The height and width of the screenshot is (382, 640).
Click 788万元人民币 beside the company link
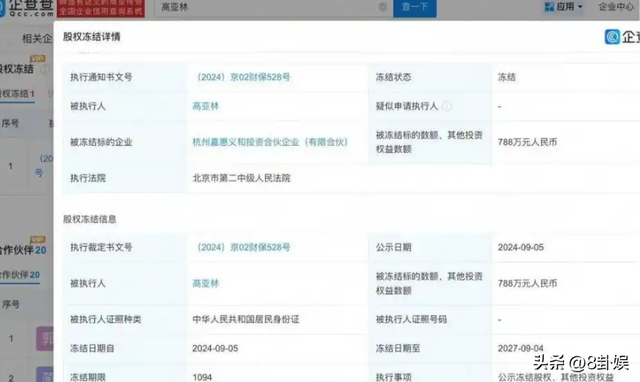(527, 142)
